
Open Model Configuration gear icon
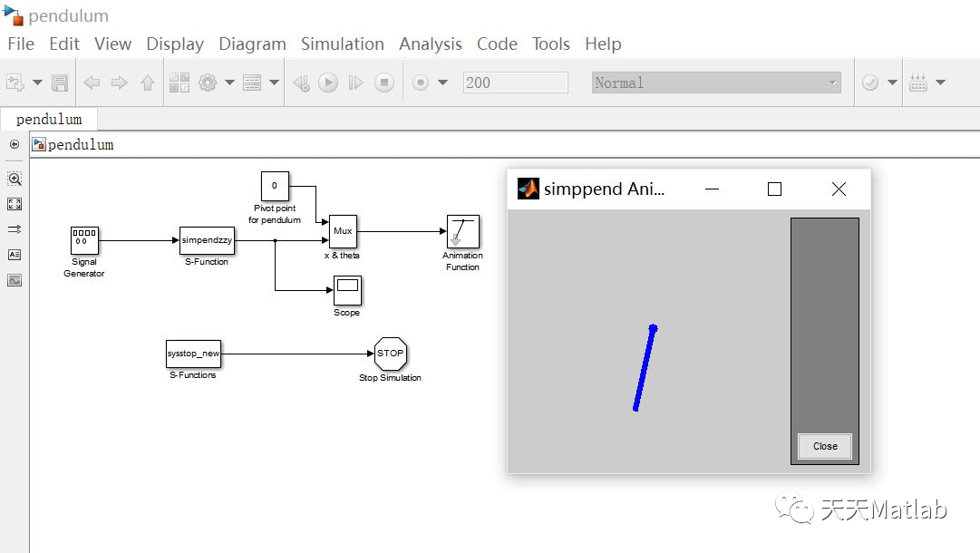coord(208,82)
